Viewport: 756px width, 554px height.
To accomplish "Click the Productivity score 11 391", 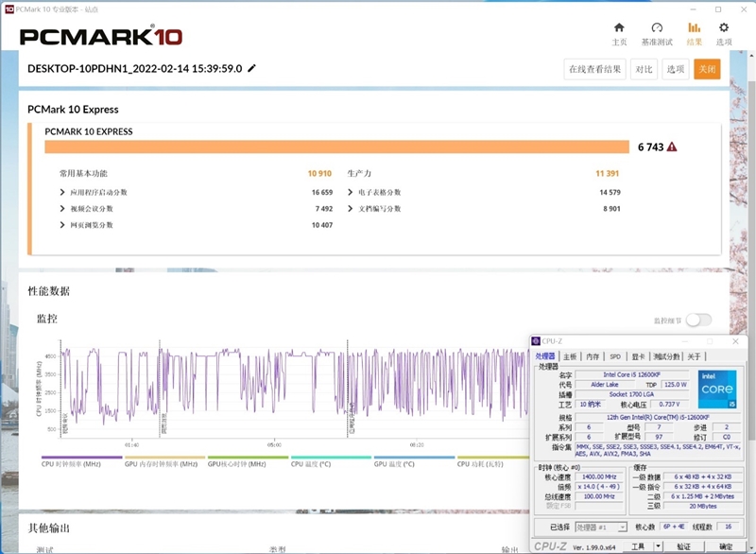I will [607, 173].
